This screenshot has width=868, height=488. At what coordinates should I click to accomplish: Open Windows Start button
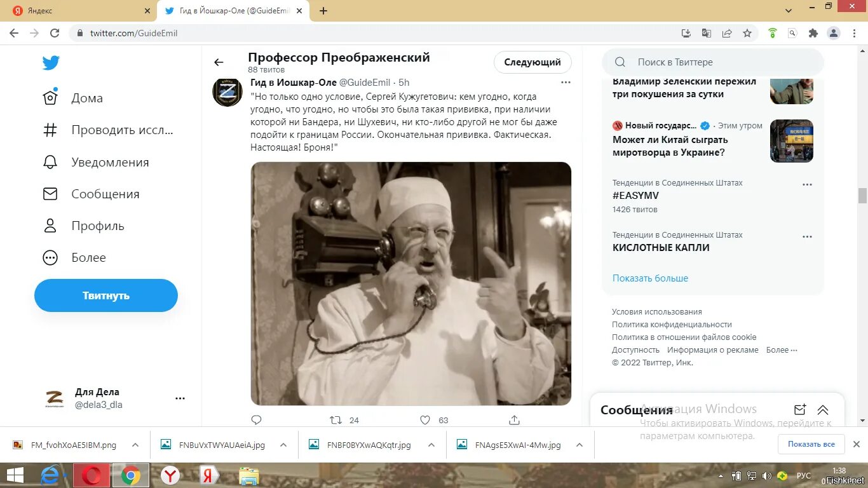click(x=15, y=475)
